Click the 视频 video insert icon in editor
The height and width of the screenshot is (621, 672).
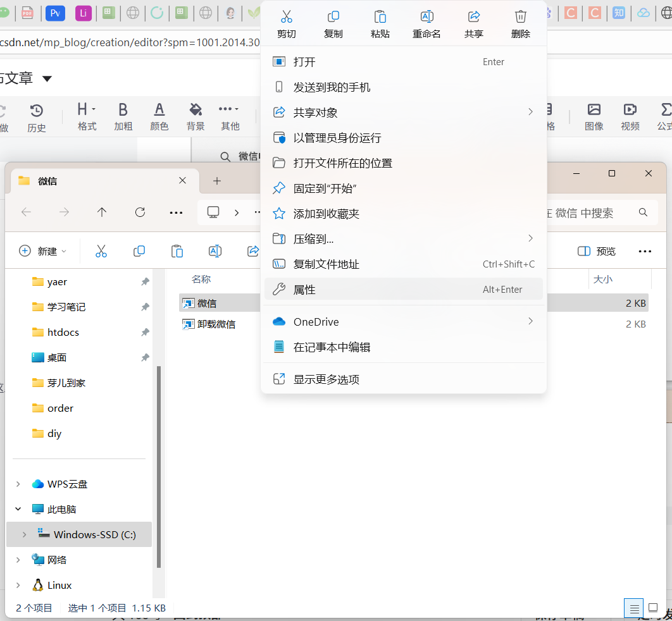[x=630, y=116]
